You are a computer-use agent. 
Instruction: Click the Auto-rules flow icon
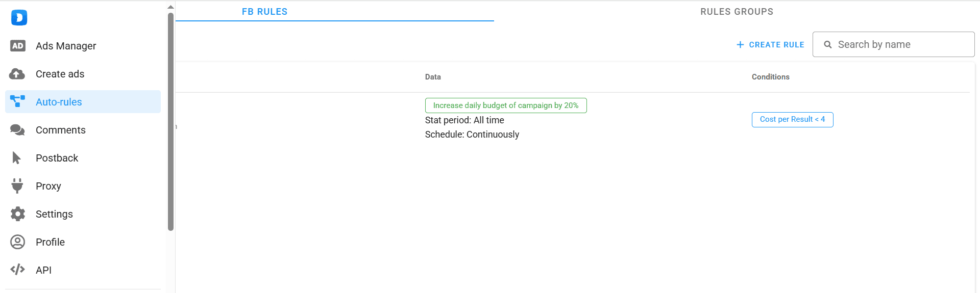(17, 101)
